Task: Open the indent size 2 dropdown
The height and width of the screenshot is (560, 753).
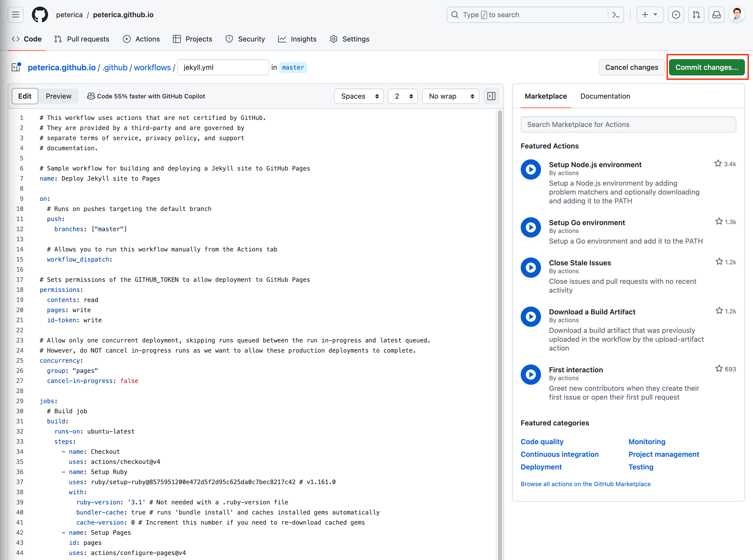Action: (x=403, y=96)
